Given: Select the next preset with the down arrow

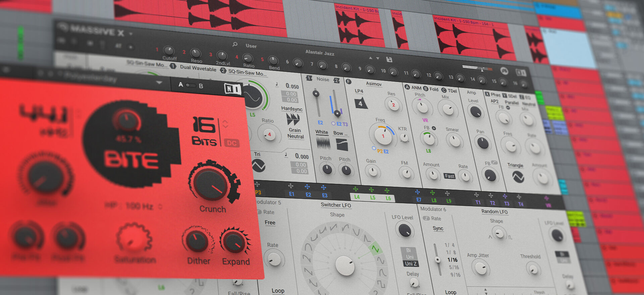Looking at the screenshot, I should coord(378,58).
